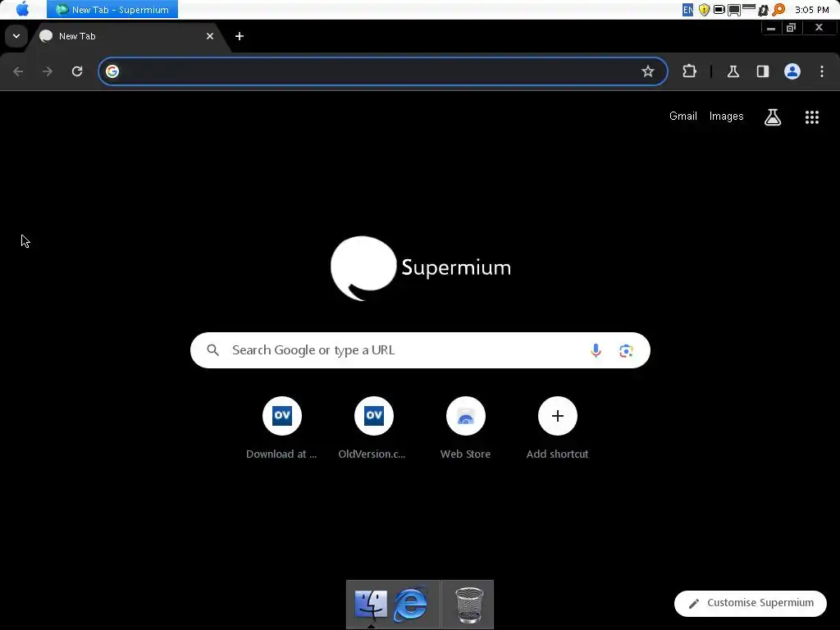Screen dimensions: 840x630
Task: Reload the current page
Action: (77, 71)
